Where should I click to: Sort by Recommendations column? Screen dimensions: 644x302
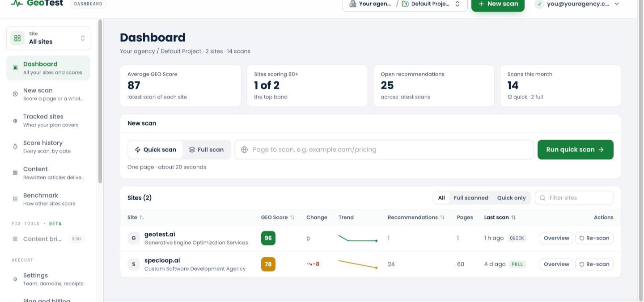click(416, 218)
